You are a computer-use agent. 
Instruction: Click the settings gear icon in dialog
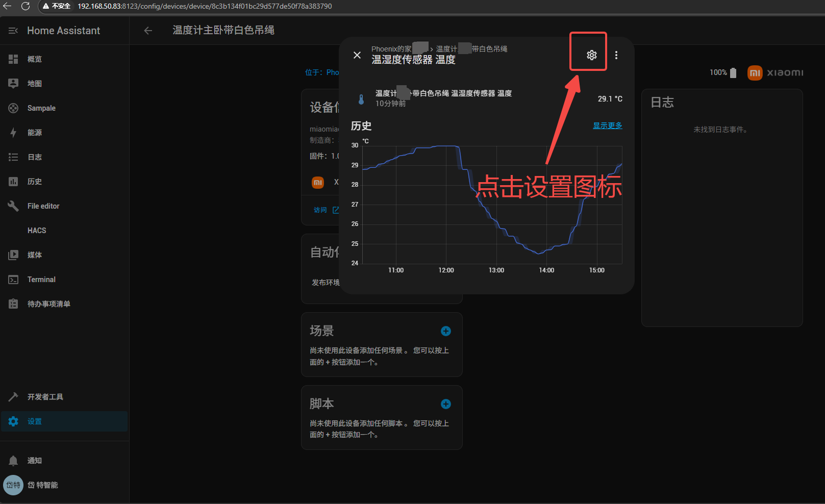point(591,55)
